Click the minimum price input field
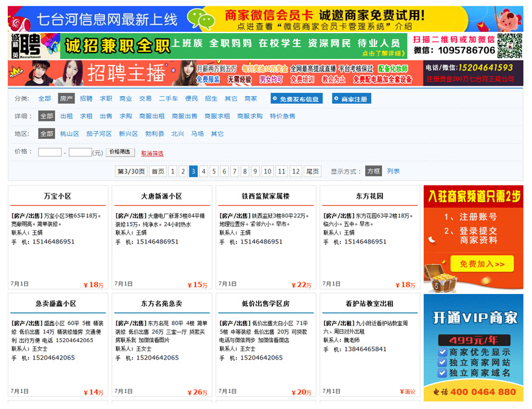 pyautogui.click(x=50, y=152)
